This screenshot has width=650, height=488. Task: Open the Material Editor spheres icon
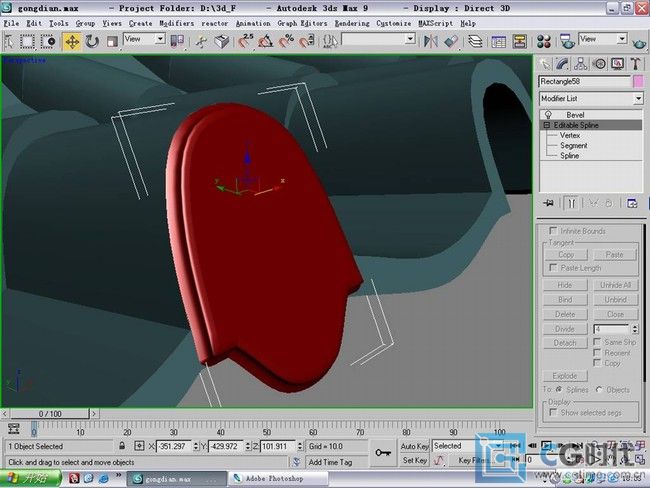(x=543, y=41)
